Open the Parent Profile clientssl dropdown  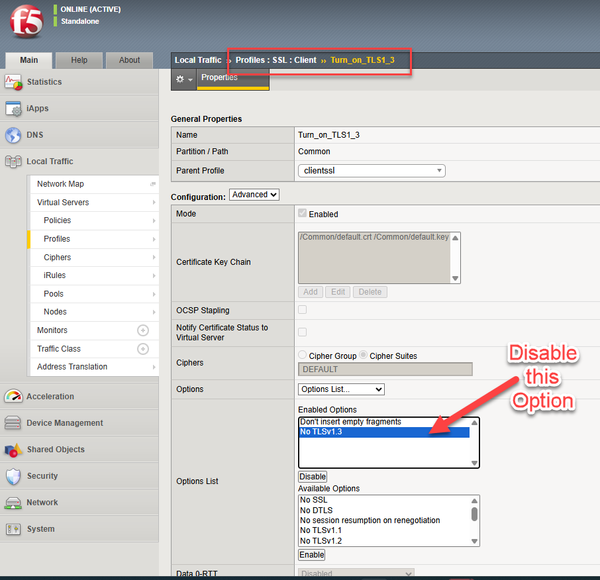coord(372,171)
